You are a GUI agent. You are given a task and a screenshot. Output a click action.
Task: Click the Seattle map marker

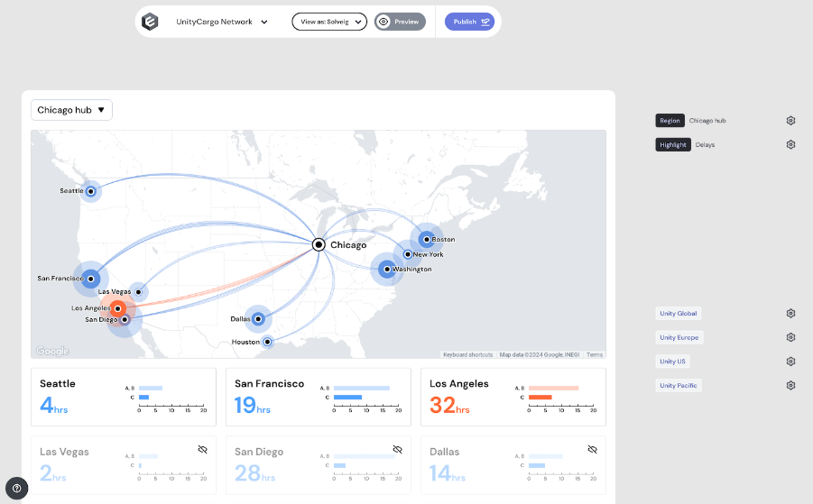91,192
